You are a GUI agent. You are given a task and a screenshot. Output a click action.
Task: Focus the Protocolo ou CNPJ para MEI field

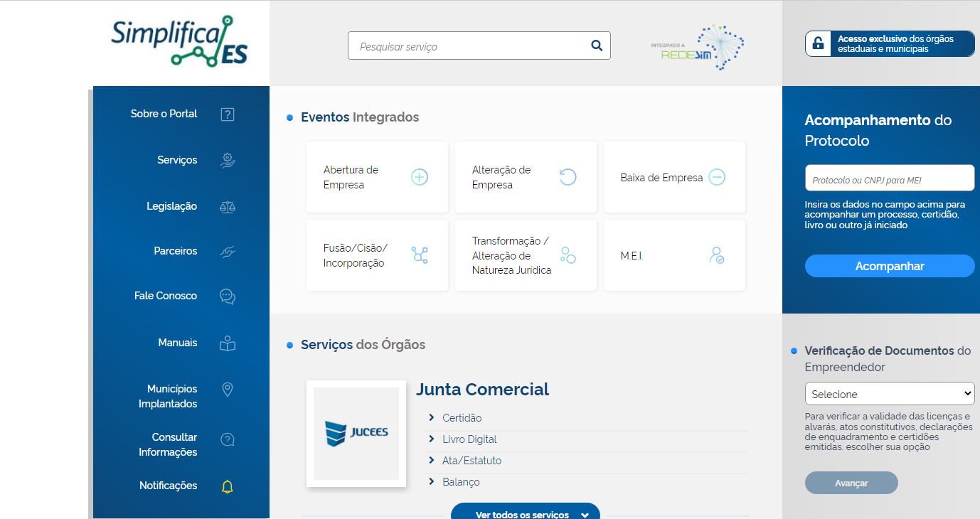[x=889, y=180]
